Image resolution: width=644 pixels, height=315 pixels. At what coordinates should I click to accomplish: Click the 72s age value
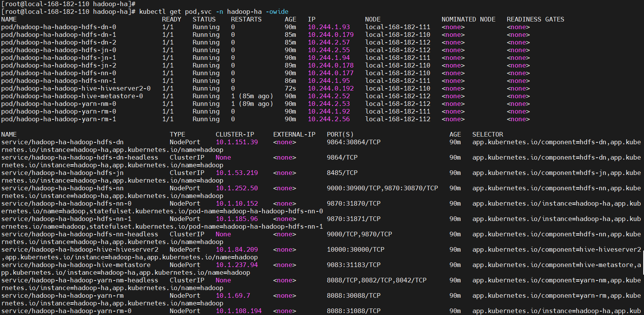[290, 89]
